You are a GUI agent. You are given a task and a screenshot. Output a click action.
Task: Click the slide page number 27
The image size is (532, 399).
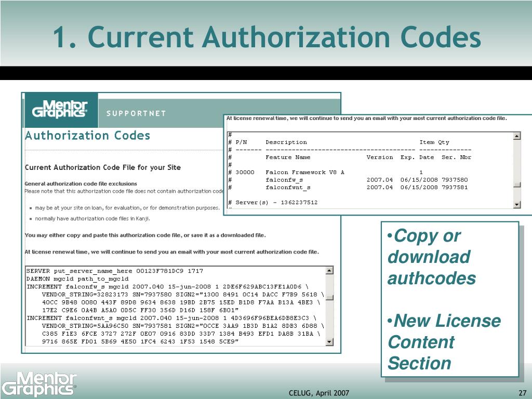point(523,393)
